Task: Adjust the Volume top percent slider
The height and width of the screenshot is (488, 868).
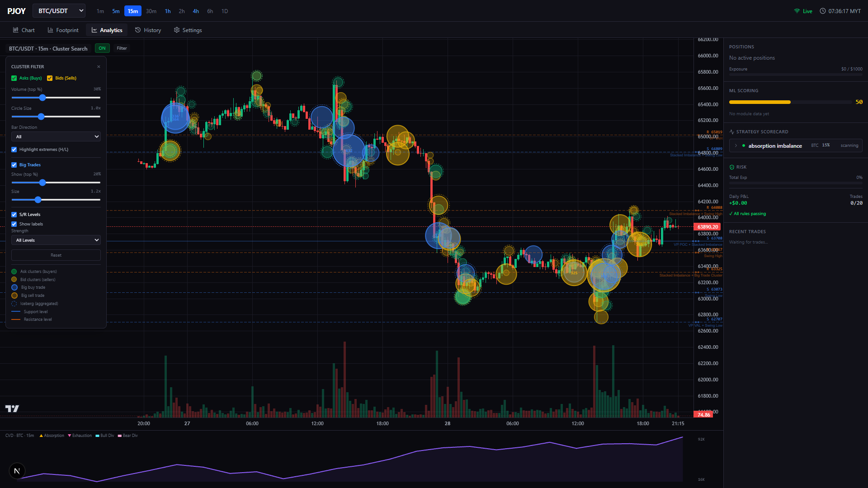Action: pos(56,98)
